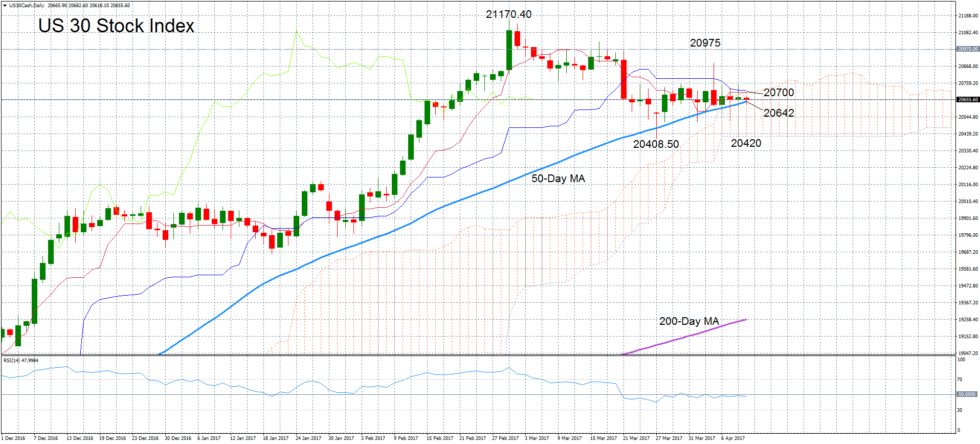Click the '1 Dec 2016' date label

[13, 438]
